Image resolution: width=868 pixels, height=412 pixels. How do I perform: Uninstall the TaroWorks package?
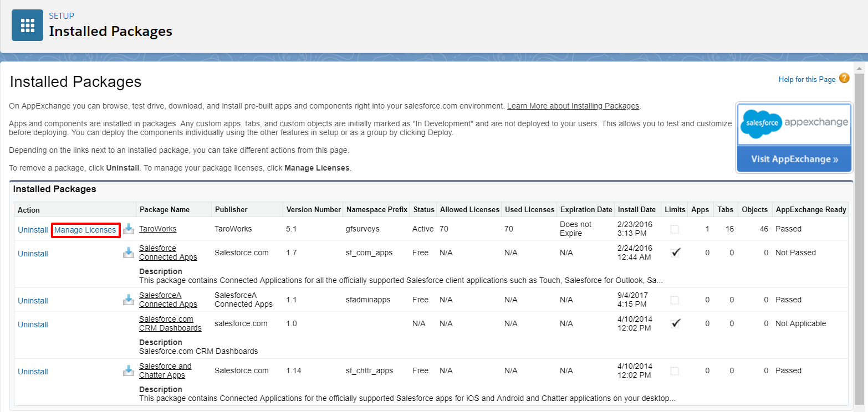click(33, 230)
